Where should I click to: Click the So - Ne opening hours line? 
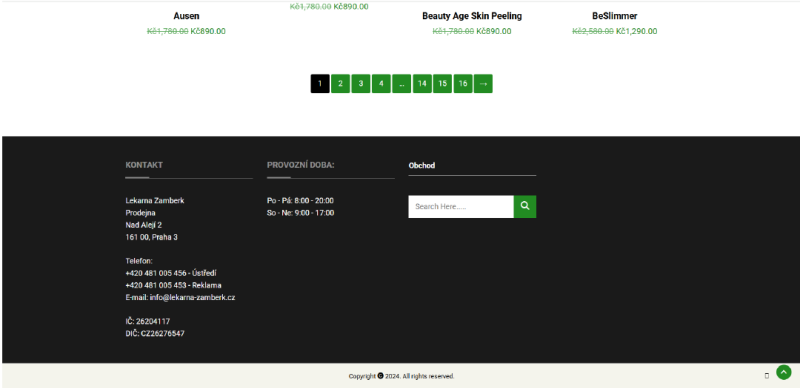[x=300, y=212]
